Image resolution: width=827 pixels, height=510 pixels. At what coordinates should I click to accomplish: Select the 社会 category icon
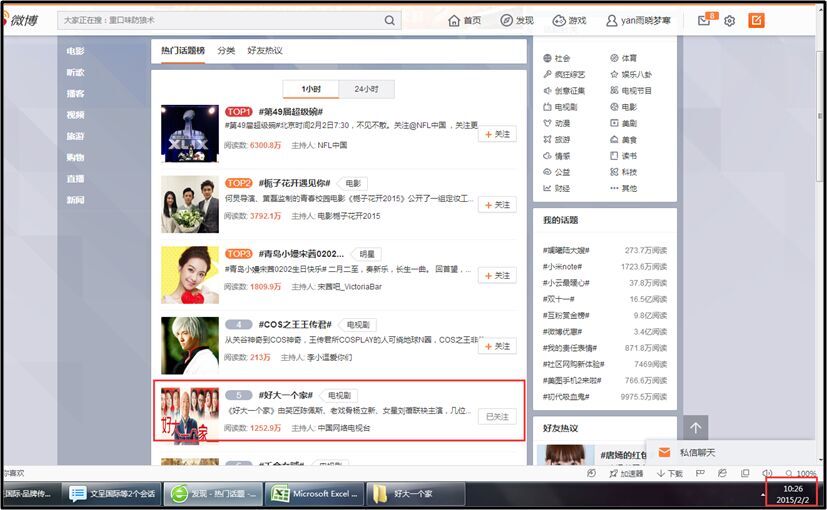547,58
